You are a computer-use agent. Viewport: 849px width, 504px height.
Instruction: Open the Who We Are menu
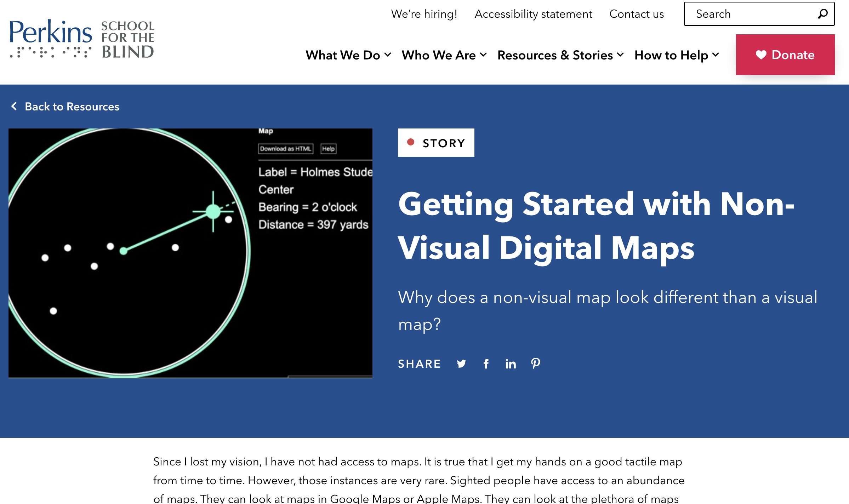[x=438, y=55]
